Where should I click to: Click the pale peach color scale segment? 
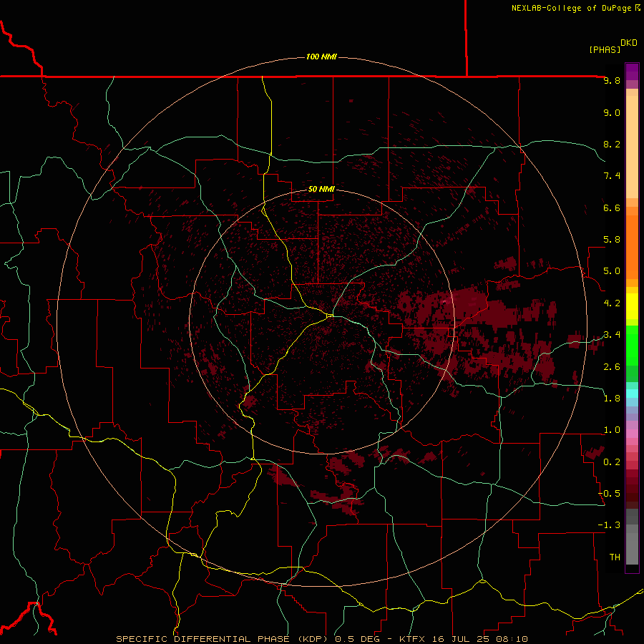coord(632,147)
